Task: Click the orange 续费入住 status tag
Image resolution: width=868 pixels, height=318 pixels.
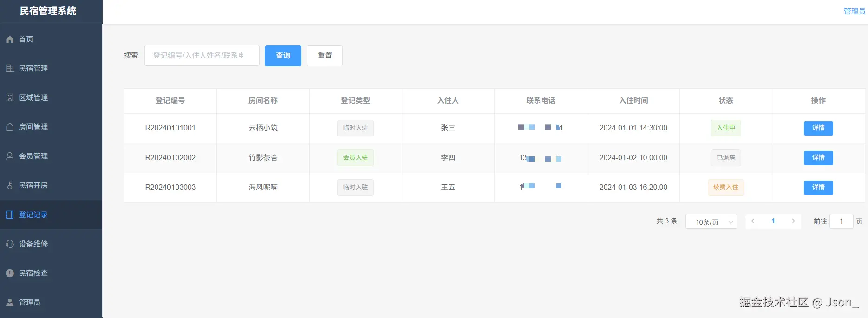Action: point(726,188)
